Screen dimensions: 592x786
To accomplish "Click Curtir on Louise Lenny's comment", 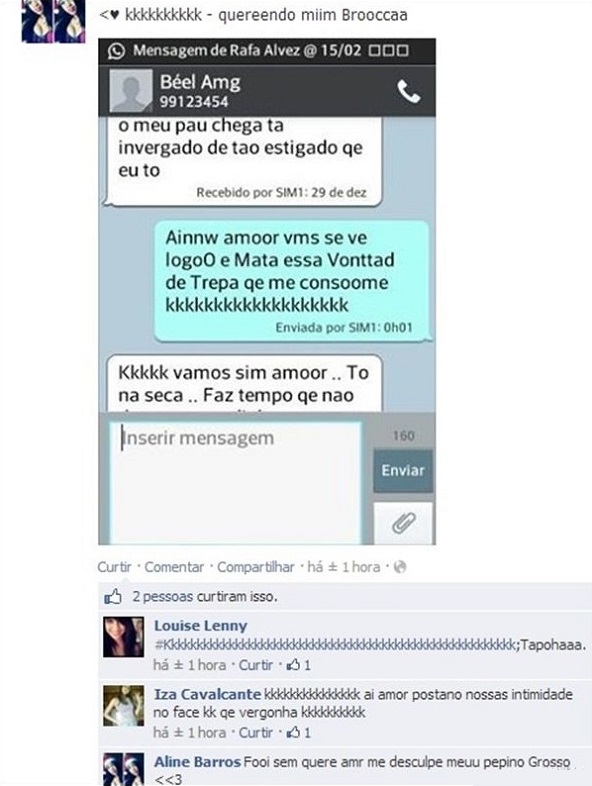I will [x=256, y=665].
